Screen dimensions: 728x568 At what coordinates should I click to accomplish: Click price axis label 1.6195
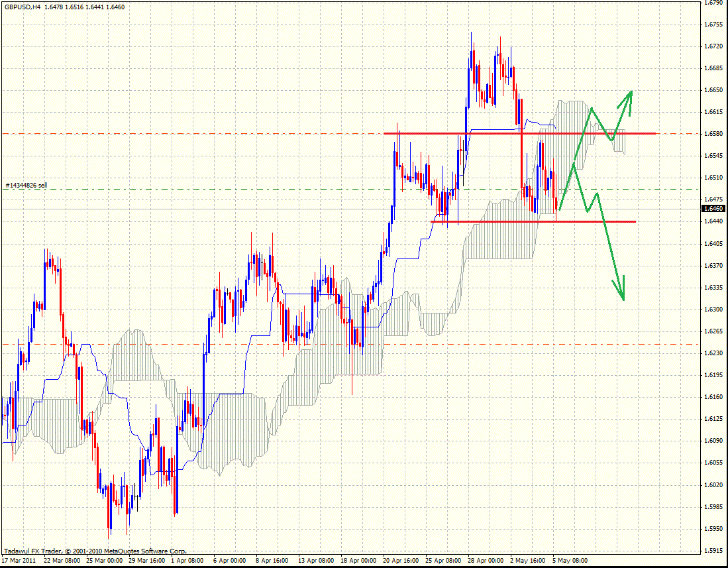(713, 374)
